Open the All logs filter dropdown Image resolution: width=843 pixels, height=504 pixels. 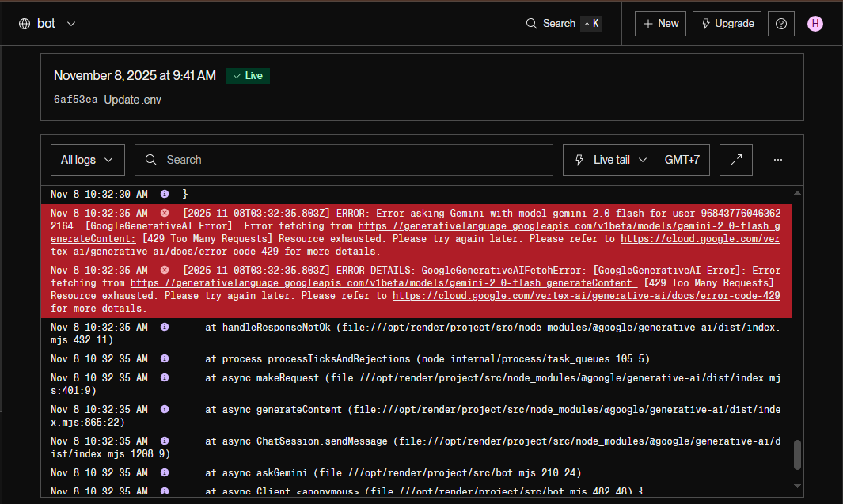[x=87, y=160]
